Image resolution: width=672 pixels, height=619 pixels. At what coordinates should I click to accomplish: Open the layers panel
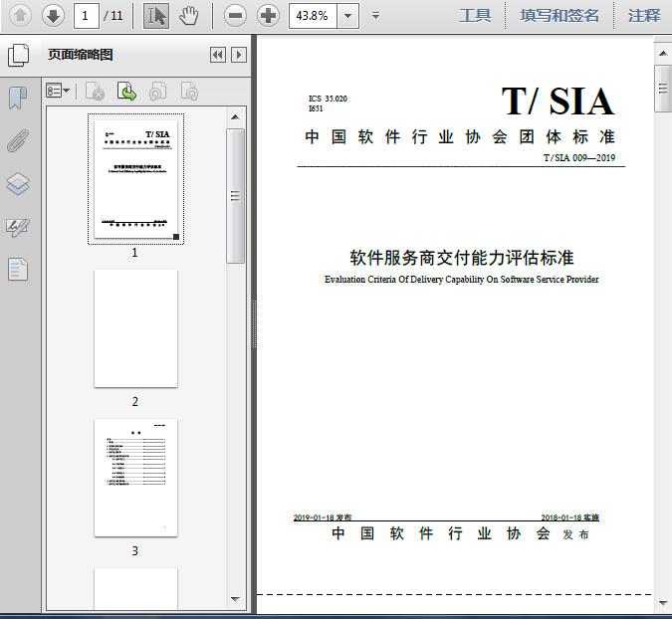18,184
